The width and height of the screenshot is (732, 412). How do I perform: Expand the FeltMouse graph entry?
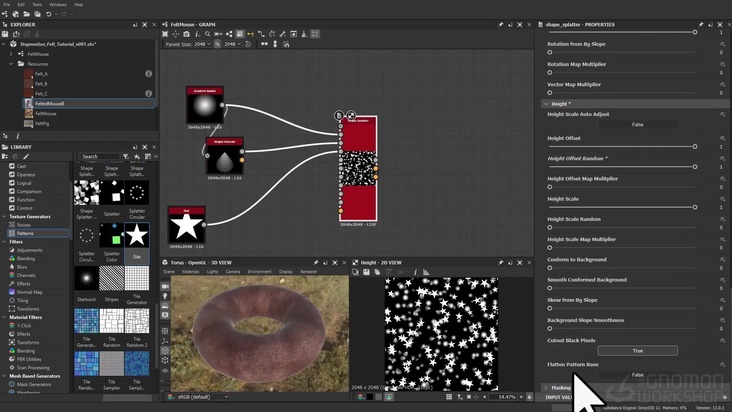pos(11,54)
